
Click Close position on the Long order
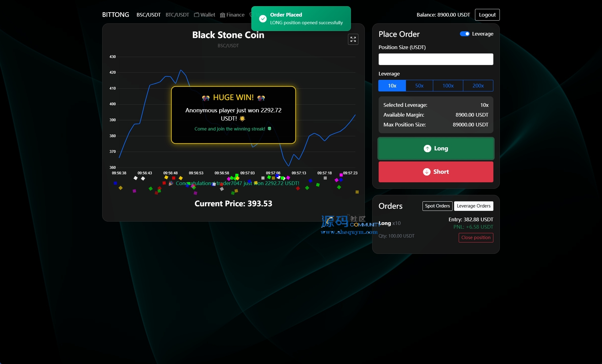[476, 238]
